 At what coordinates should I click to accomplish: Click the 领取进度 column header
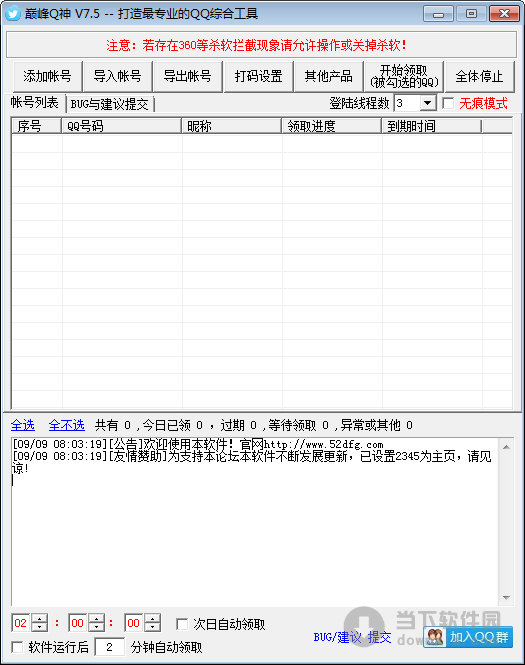[332, 126]
